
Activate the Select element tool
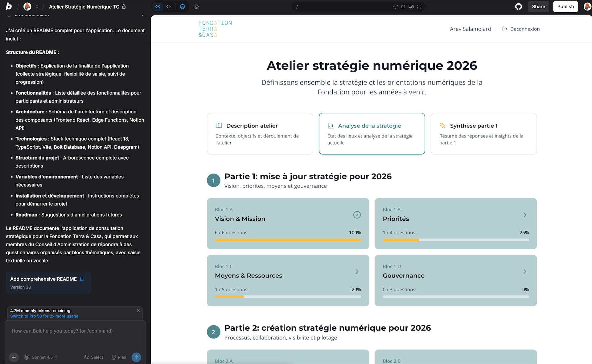[x=94, y=357]
